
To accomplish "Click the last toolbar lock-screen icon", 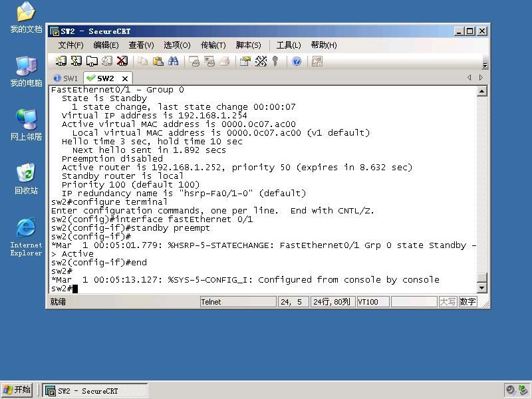I will [x=317, y=61].
